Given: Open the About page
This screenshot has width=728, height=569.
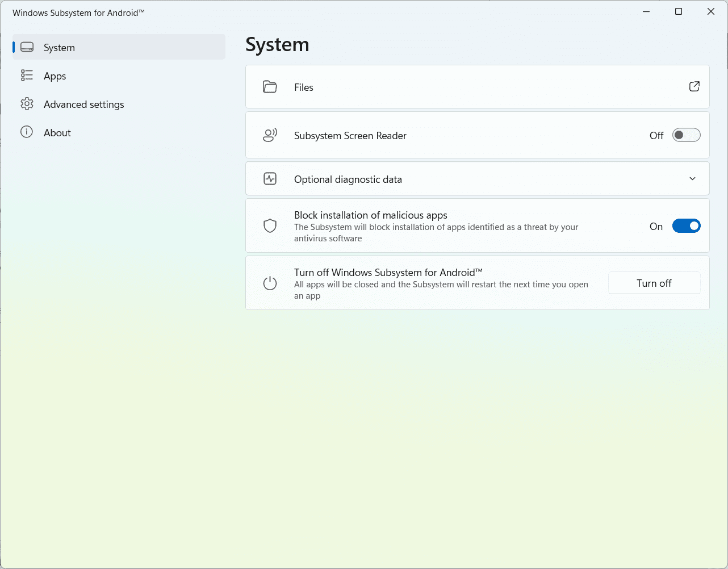Looking at the screenshot, I should (119, 132).
